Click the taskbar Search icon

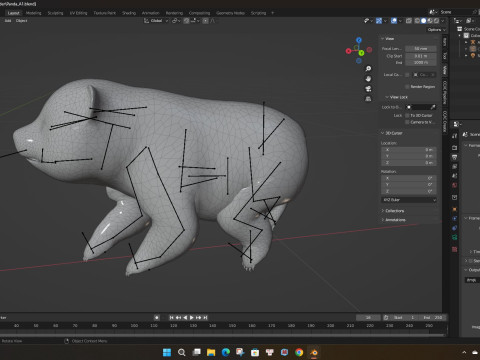point(182,352)
